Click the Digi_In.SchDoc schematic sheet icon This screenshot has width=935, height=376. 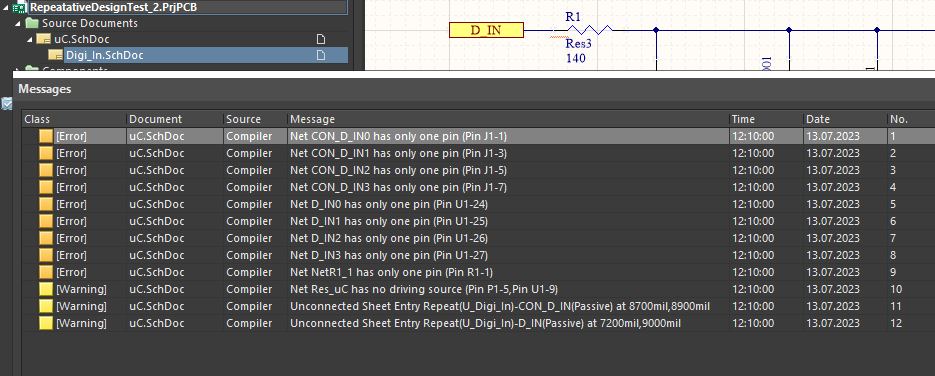tap(55, 55)
